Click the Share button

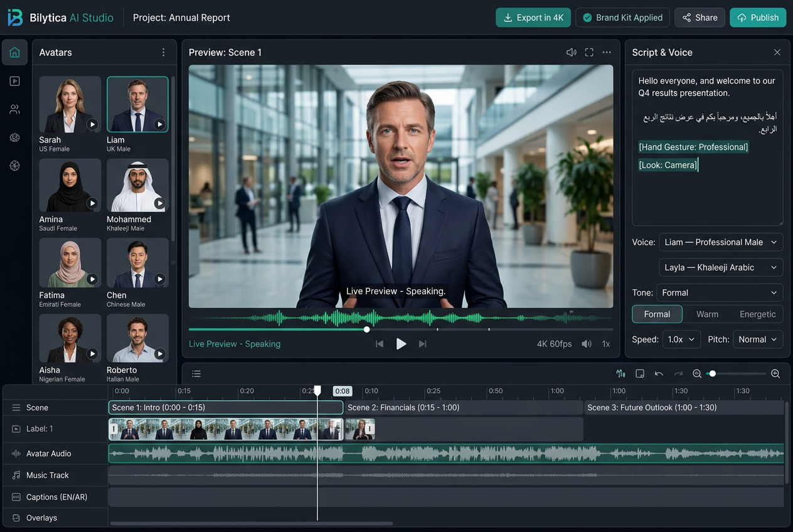click(700, 18)
